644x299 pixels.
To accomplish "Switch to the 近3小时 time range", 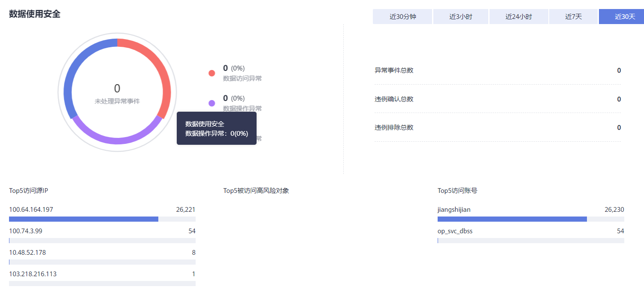I will click(460, 16).
